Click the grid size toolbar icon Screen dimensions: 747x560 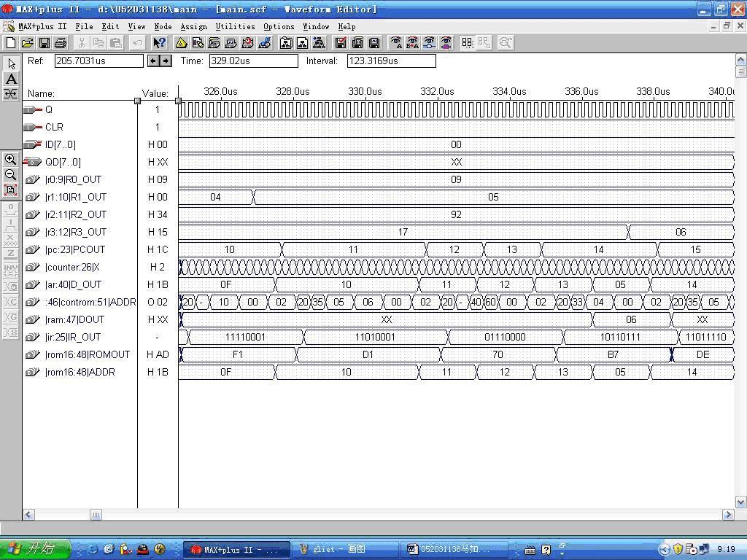(468, 43)
